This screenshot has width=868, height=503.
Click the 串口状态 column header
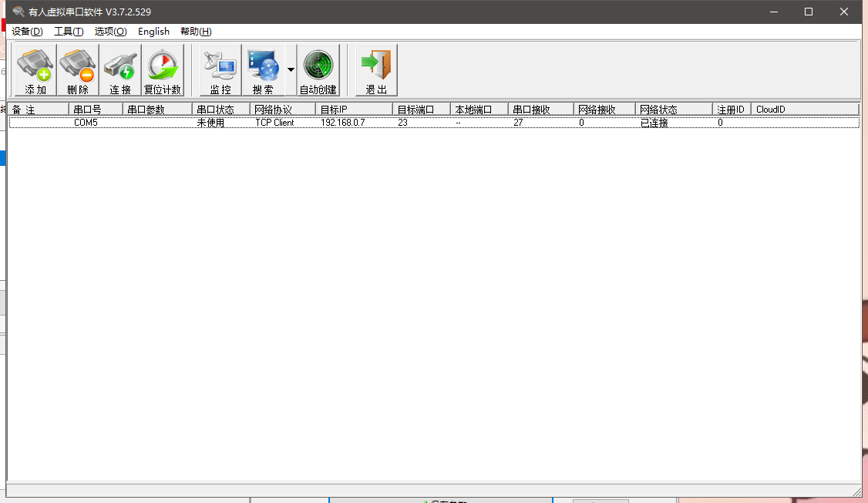(221, 110)
